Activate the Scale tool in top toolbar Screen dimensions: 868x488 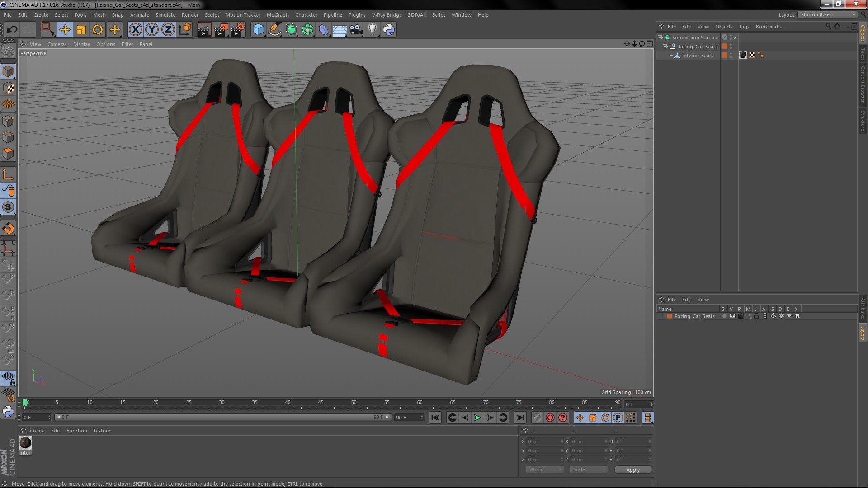point(81,30)
